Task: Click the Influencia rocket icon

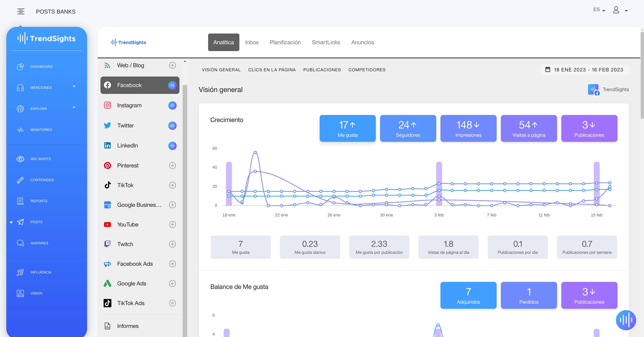Action: (20, 272)
